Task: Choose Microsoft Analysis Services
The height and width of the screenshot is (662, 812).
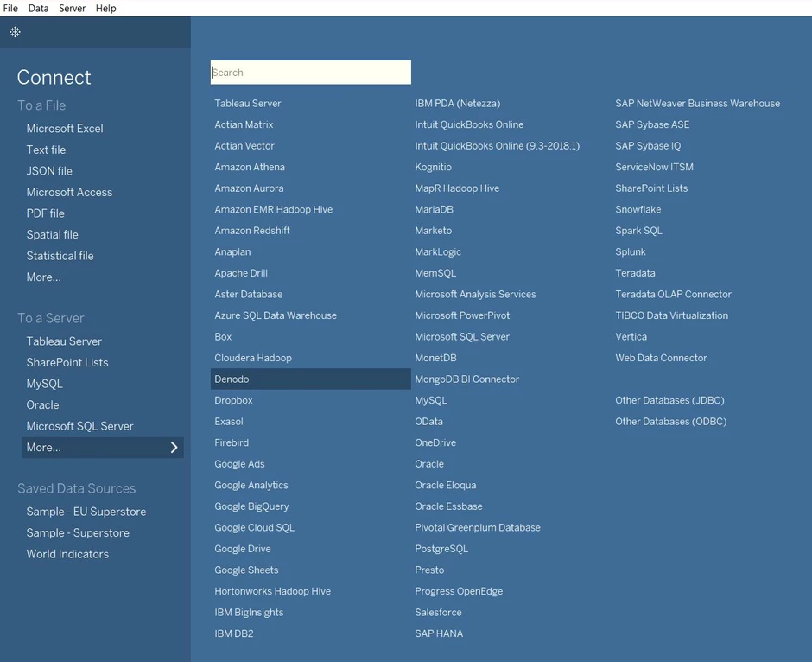Action: pos(475,294)
